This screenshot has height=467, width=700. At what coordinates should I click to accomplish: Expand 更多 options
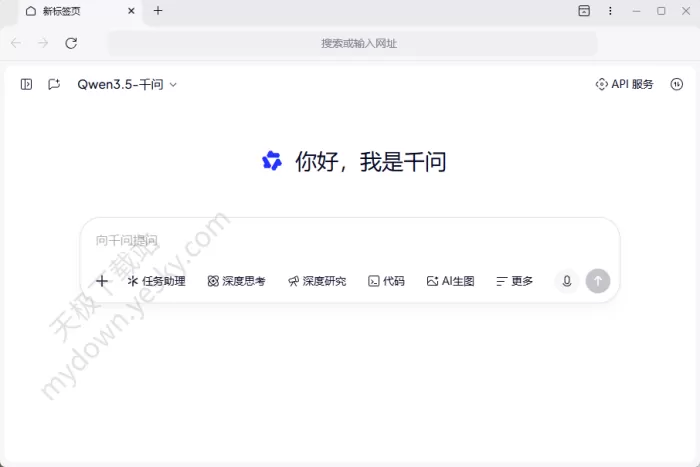click(x=514, y=281)
